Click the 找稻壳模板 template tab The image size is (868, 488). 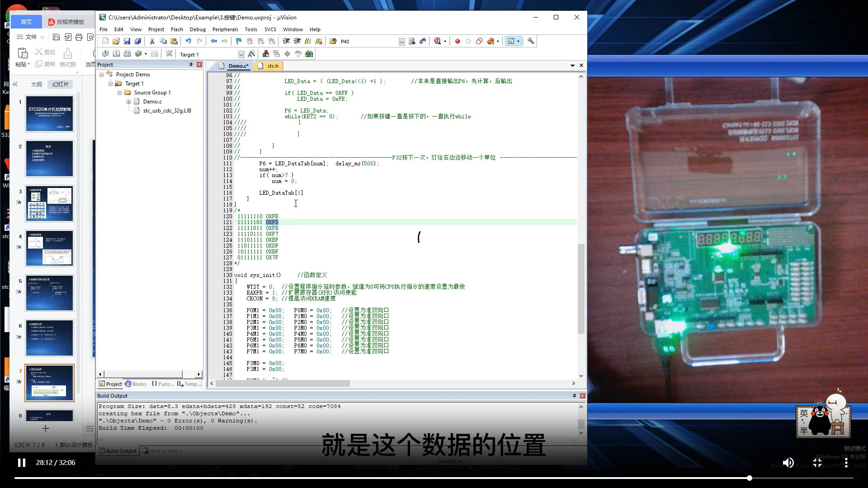click(x=67, y=22)
